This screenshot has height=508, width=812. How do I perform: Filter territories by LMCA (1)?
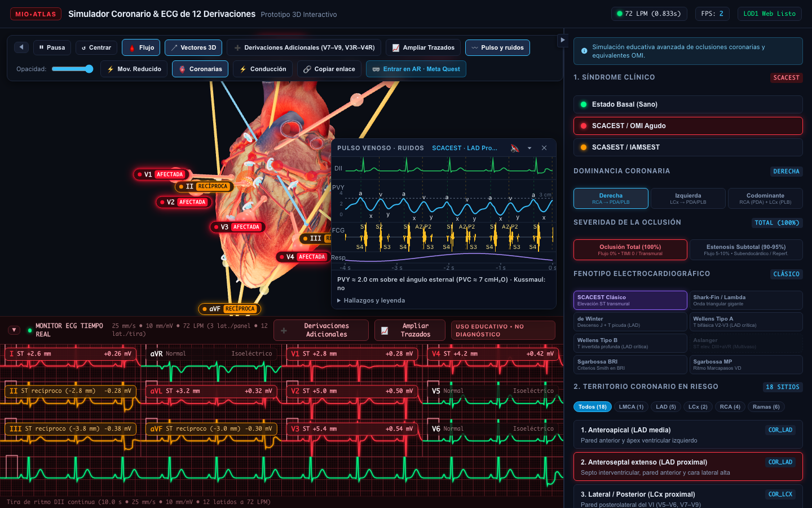coord(631,407)
